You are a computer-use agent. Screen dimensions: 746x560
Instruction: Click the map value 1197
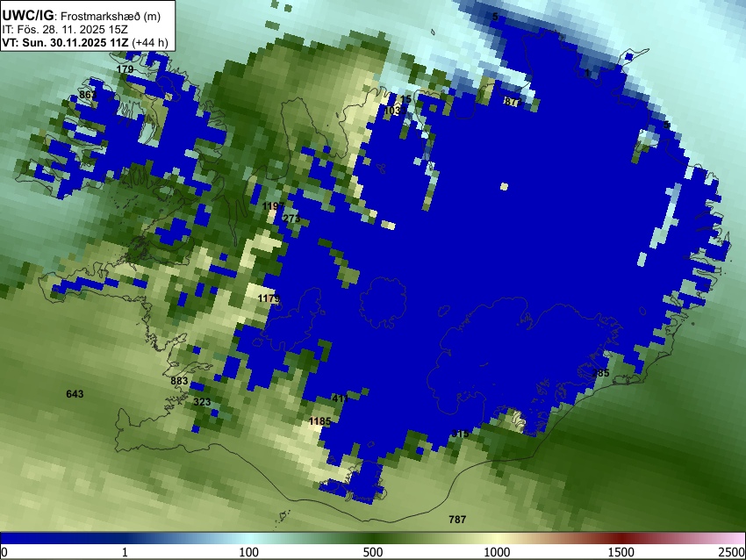click(273, 206)
